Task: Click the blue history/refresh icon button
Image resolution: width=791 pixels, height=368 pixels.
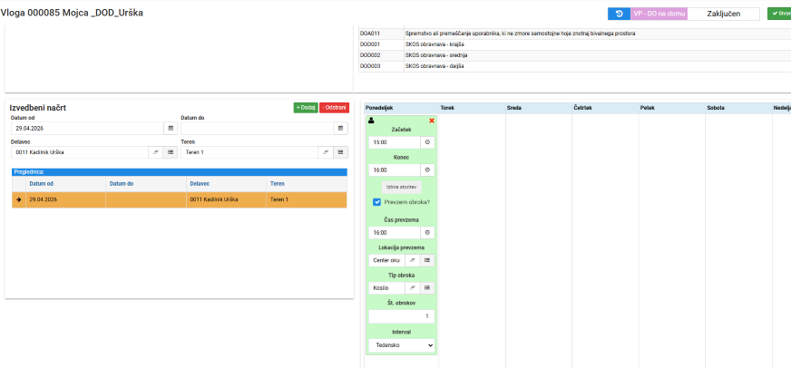Action: pos(619,14)
